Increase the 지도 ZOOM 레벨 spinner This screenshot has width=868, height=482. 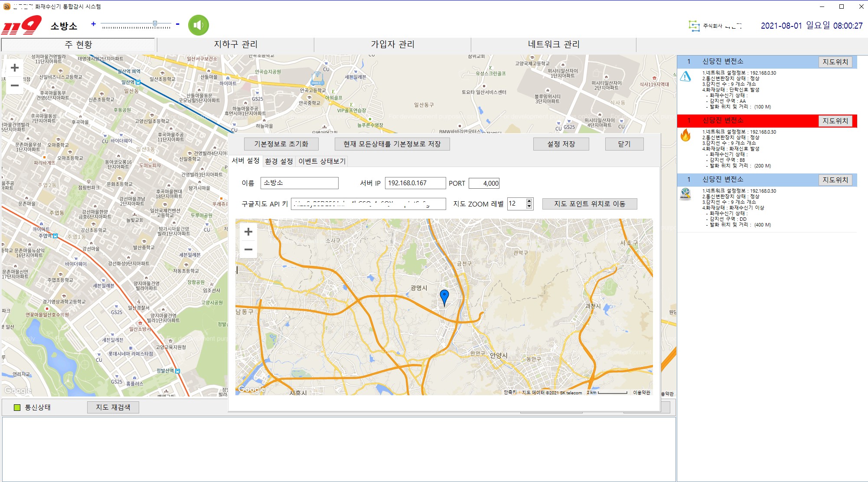point(529,201)
